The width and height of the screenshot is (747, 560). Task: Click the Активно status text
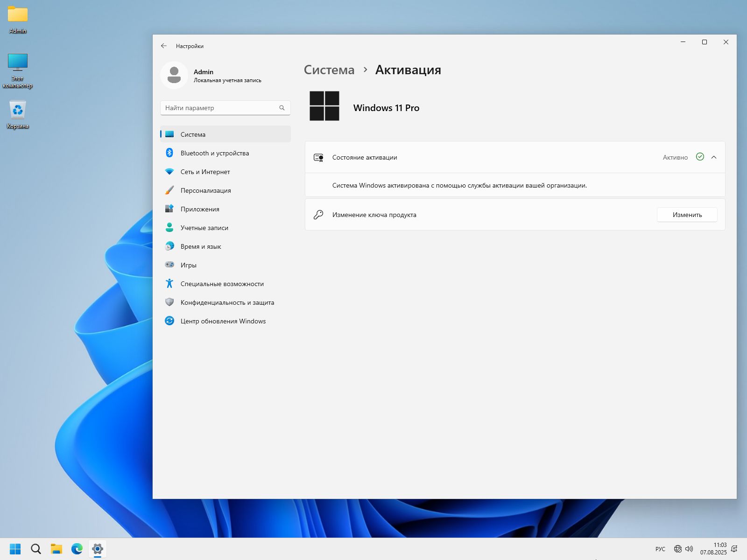(675, 157)
